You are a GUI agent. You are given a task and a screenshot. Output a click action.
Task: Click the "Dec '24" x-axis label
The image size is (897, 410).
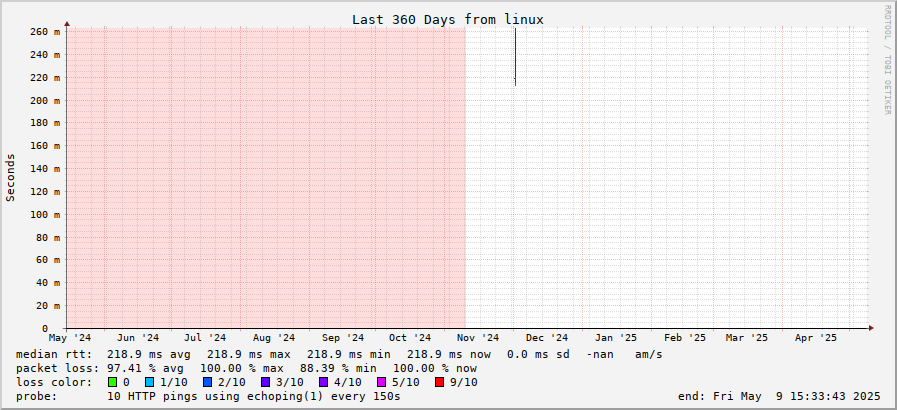(547, 338)
